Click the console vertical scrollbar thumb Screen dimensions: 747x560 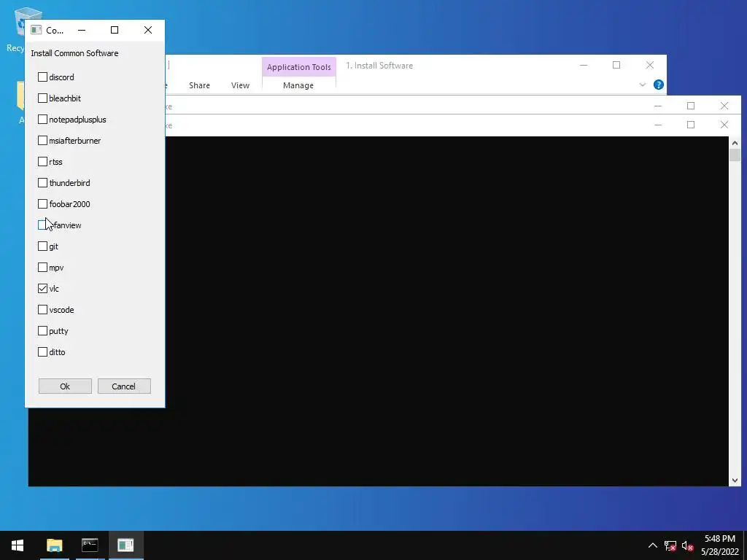pyautogui.click(x=734, y=155)
